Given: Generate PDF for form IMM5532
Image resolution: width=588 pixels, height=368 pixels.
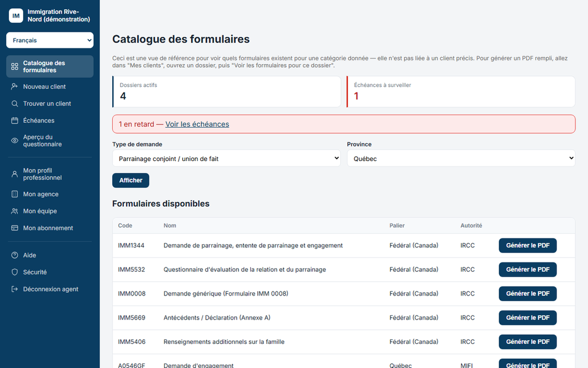Looking at the screenshot, I should [x=528, y=270].
